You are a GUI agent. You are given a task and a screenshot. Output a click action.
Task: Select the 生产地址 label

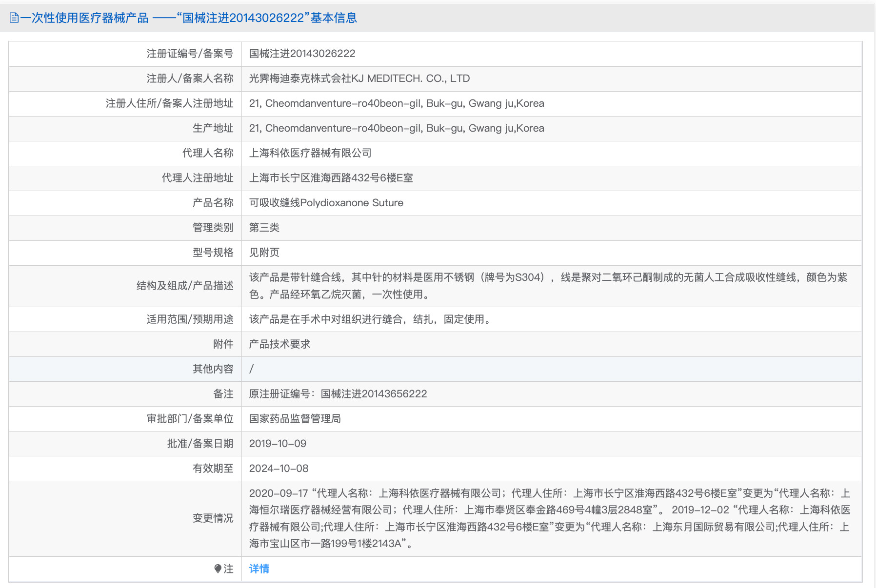pos(213,128)
